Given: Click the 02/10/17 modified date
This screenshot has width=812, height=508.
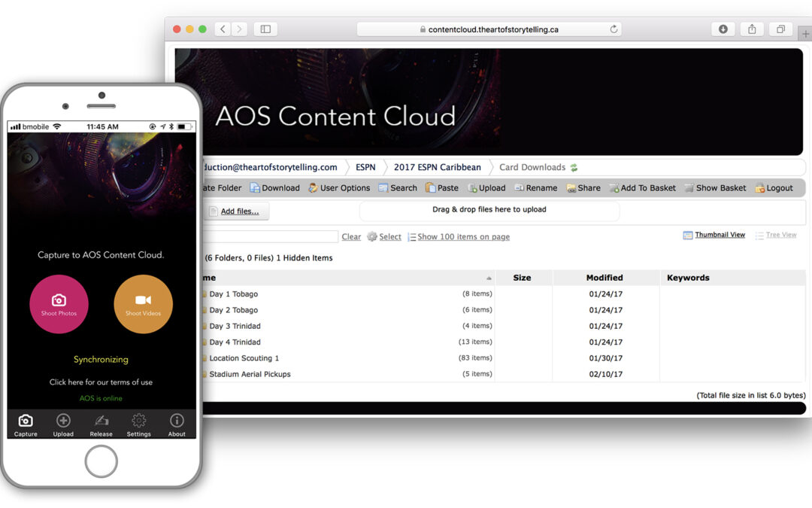Looking at the screenshot, I should point(606,374).
